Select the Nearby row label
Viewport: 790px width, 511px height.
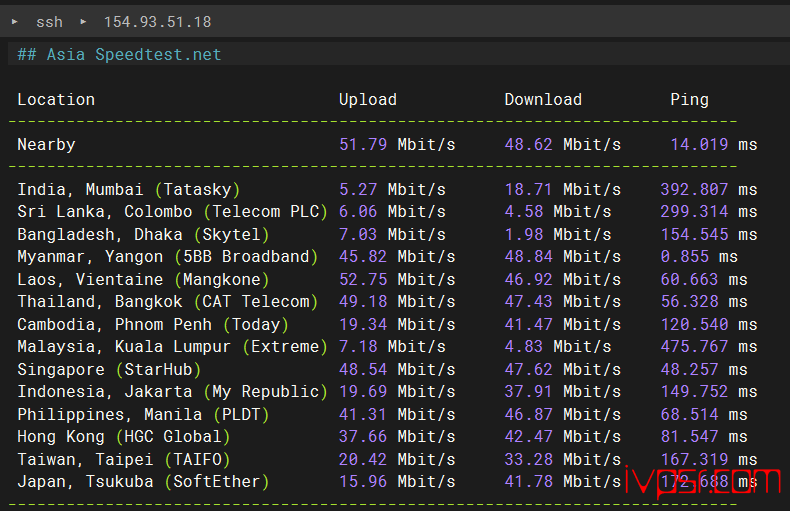46,145
